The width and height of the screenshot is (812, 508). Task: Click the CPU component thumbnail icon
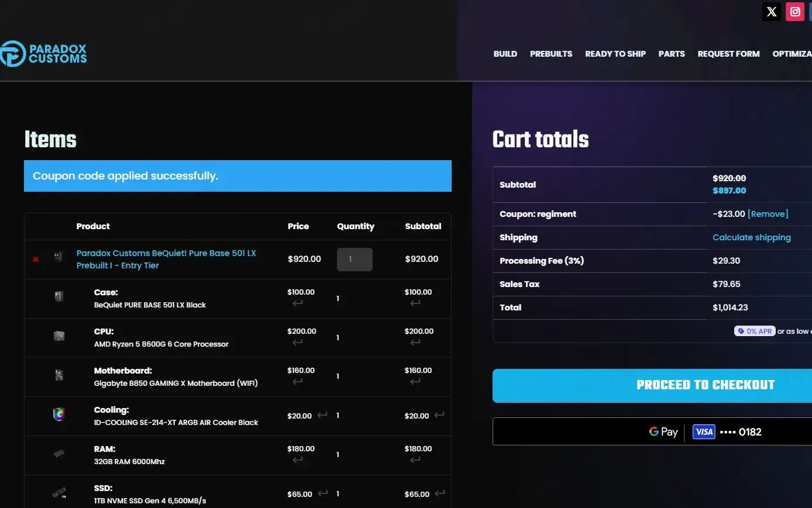point(59,336)
